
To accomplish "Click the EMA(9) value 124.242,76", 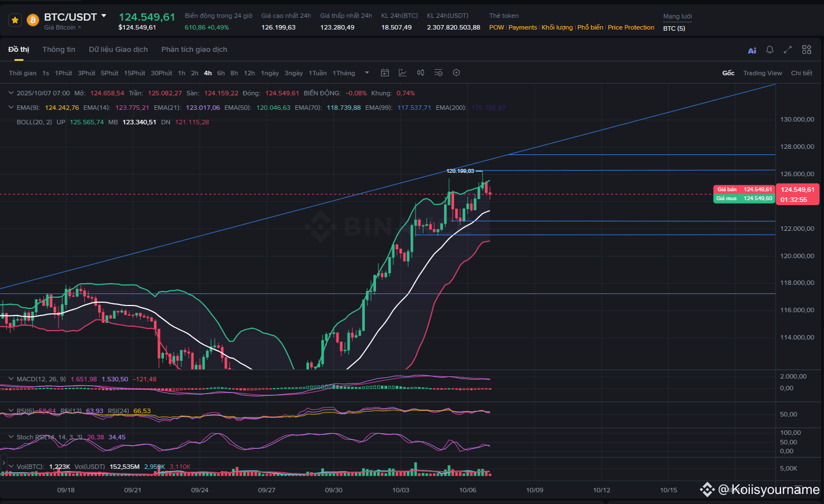I will [x=62, y=108].
